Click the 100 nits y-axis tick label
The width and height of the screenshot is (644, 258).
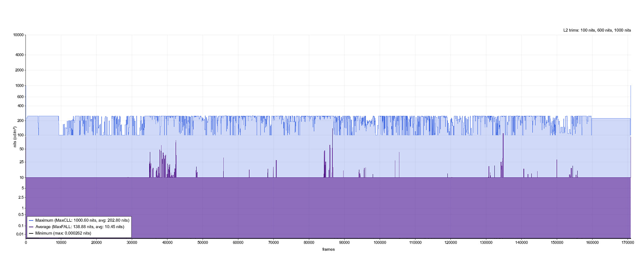[x=20, y=135]
